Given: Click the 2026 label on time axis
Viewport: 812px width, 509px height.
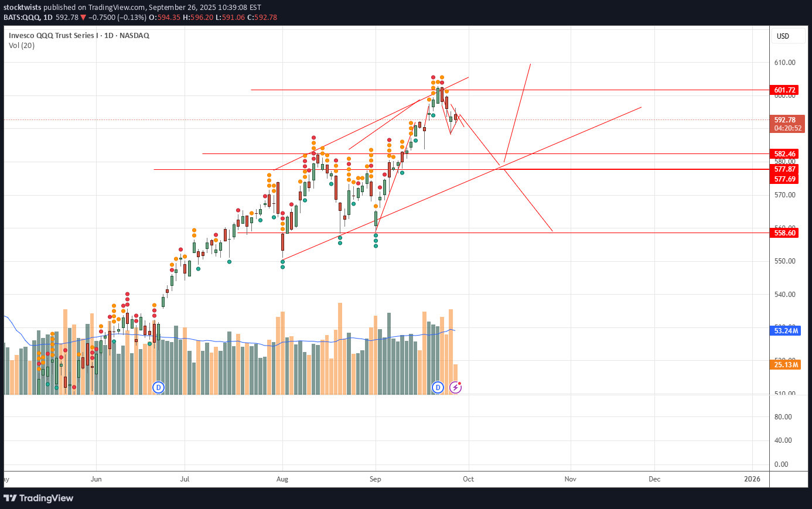Looking at the screenshot, I should click(752, 479).
